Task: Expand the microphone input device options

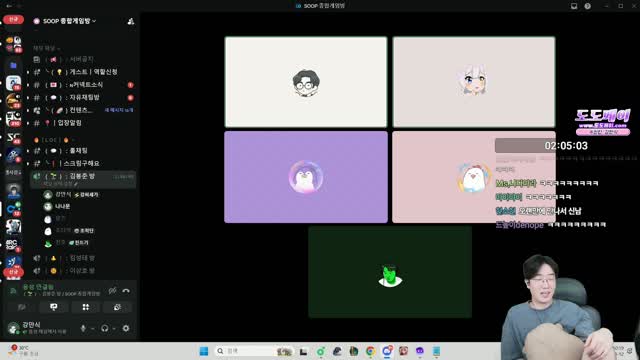Action: click(x=93, y=329)
